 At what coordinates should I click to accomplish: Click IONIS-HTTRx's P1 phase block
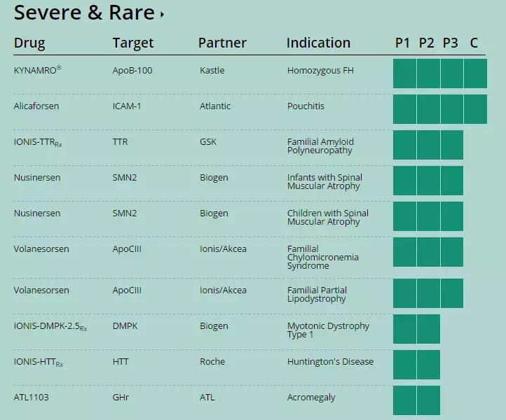pos(404,365)
